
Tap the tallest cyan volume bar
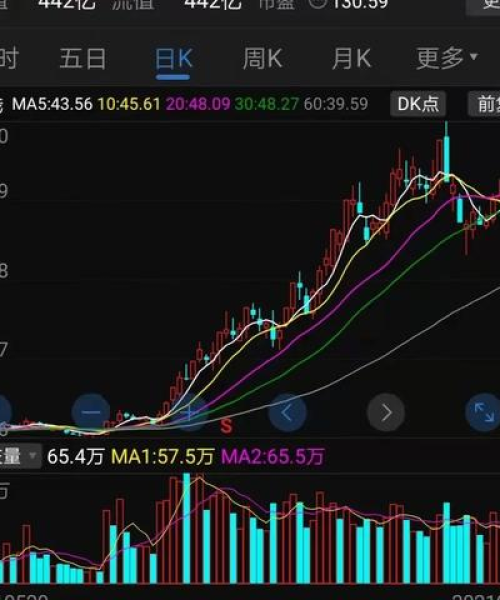(186, 528)
